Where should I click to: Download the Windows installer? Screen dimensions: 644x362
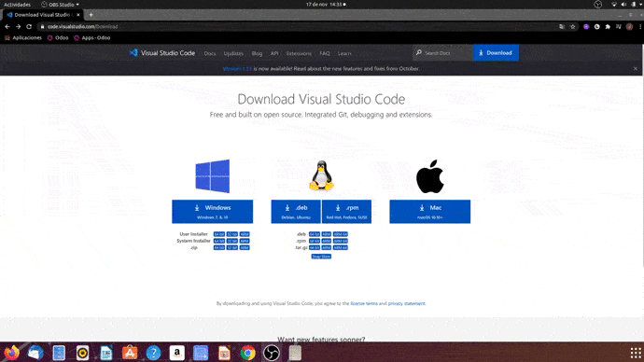pyautogui.click(x=213, y=212)
